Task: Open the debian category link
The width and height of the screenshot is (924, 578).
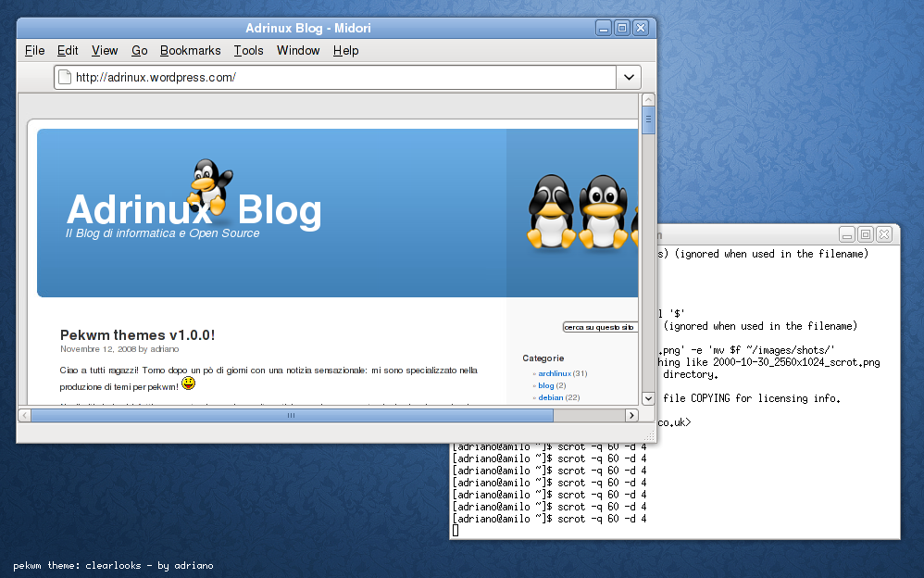Action: tap(550, 397)
